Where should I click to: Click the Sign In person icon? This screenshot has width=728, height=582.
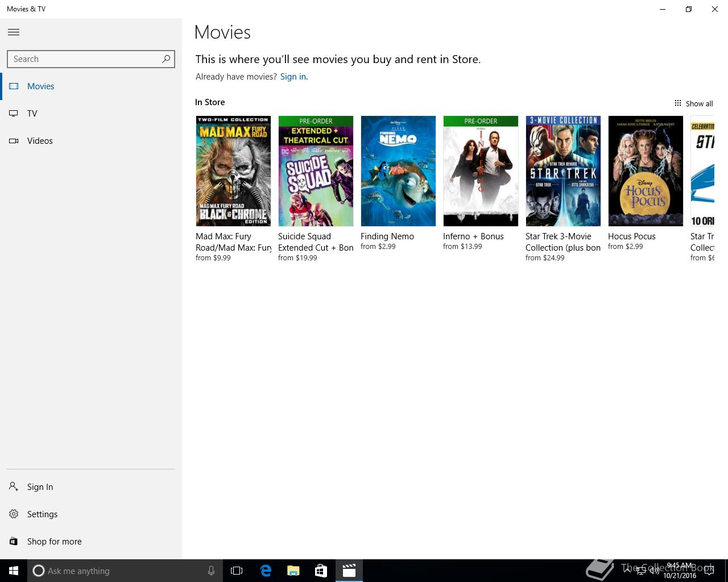coord(14,487)
